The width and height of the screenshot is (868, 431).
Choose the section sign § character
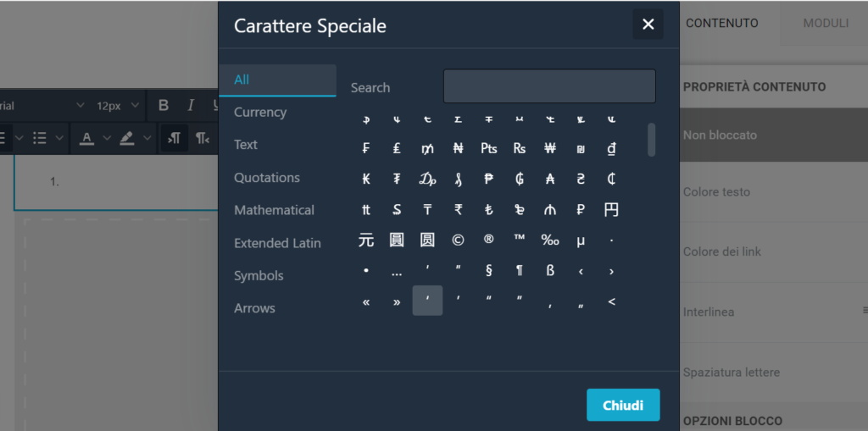coord(488,271)
